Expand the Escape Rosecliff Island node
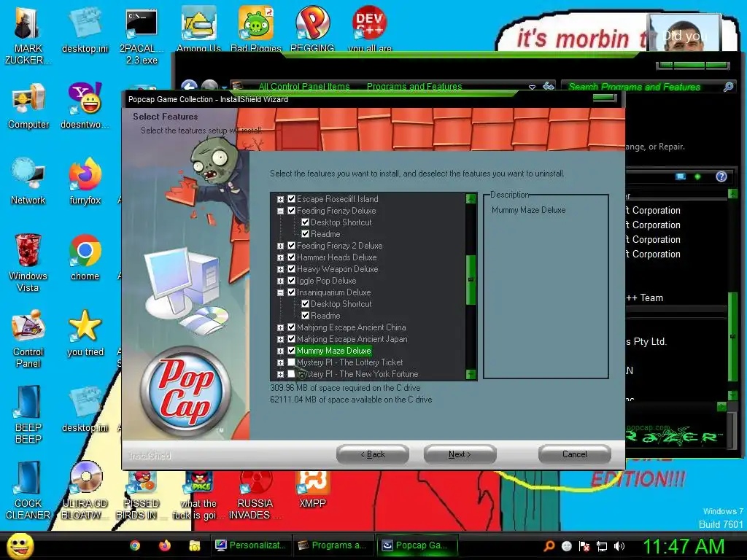Image resolution: width=747 pixels, height=560 pixels. pyautogui.click(x=281, y=200)
